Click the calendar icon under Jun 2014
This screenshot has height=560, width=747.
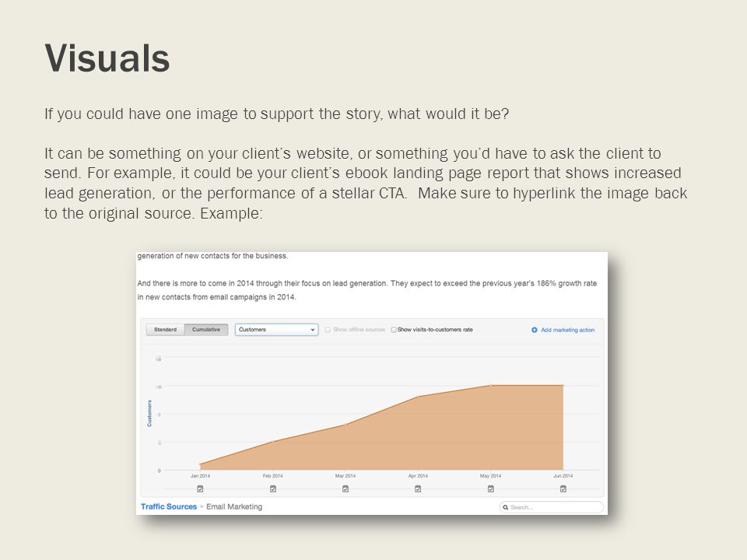click(x=563, y=488)
